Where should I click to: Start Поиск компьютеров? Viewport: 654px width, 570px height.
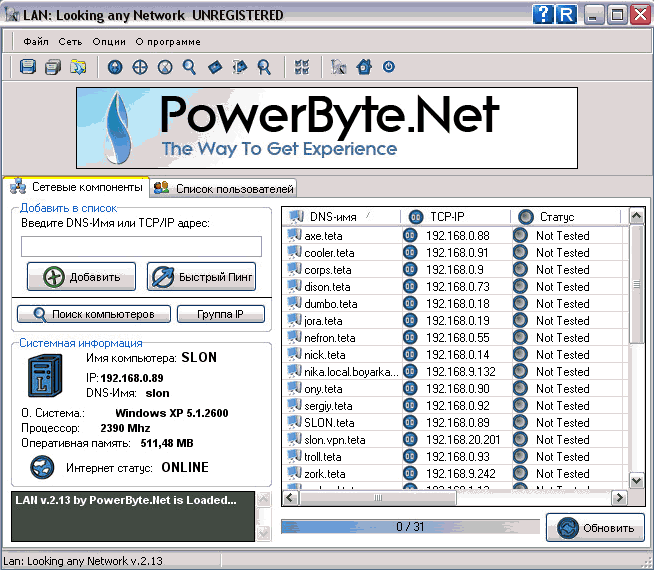click(94, 314)
